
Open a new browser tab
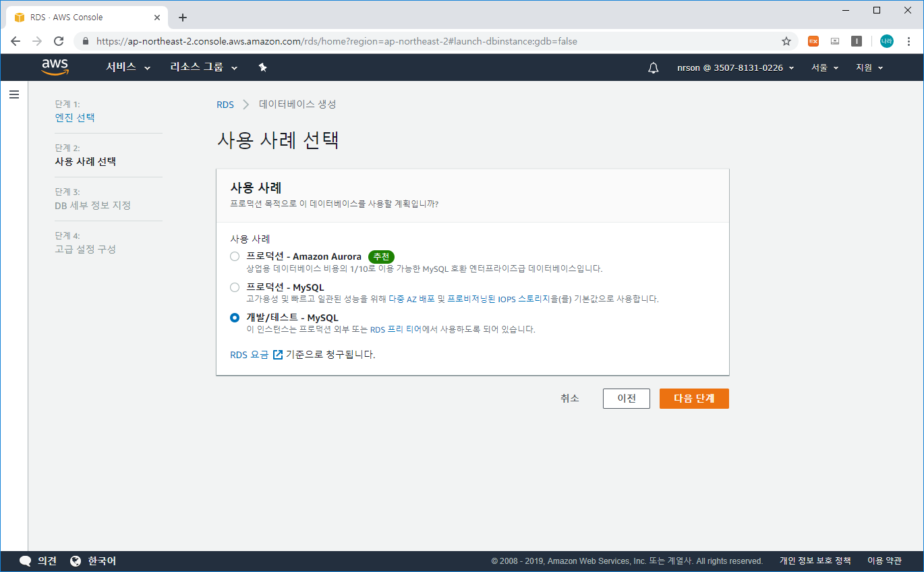point(183,18)
